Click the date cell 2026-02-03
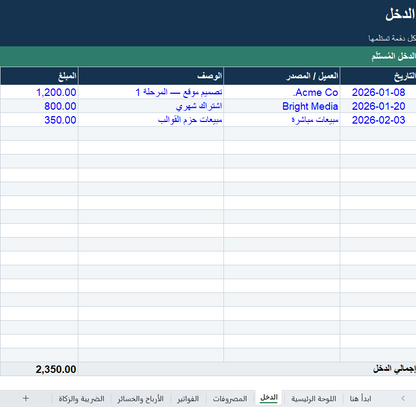This screenshot has width=416, height=407. 378,120
